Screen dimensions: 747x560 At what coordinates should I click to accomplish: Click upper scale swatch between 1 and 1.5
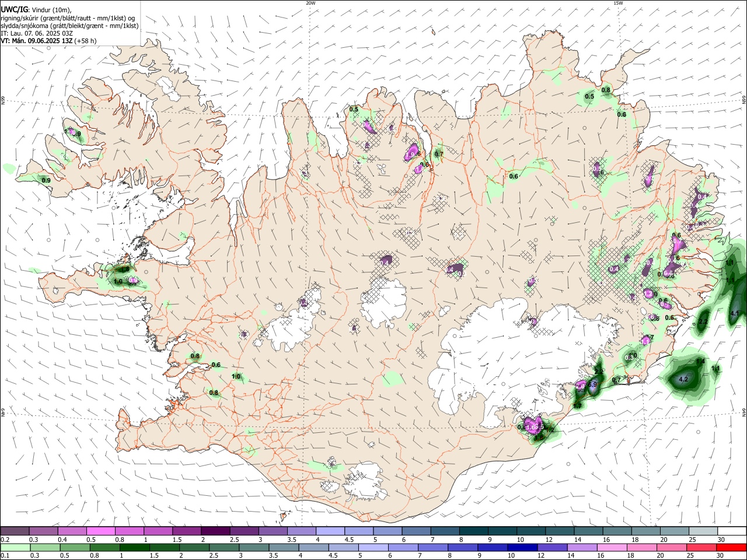[x=158, y=531]
